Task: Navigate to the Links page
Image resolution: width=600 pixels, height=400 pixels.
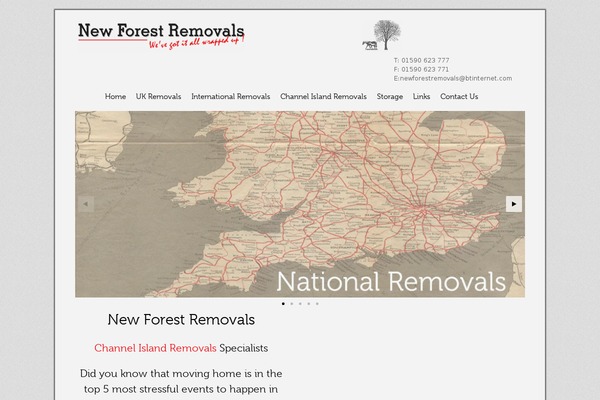Action: 421,97
